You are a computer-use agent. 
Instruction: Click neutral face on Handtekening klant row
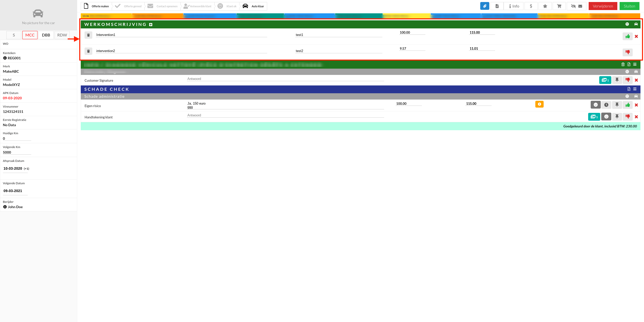pyautogui.click(x=606, y=117)
